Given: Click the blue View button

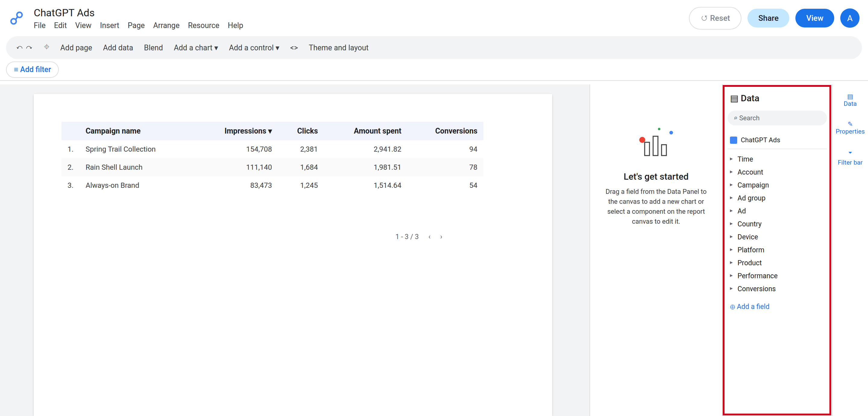Looking at the screenshot, I should 814,18.
